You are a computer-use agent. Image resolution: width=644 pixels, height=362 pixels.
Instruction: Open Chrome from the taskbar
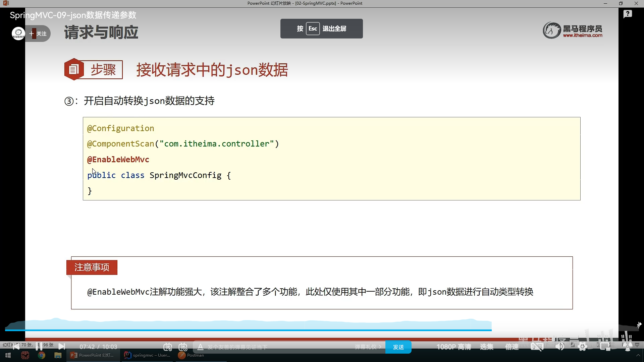click(42, 355)
